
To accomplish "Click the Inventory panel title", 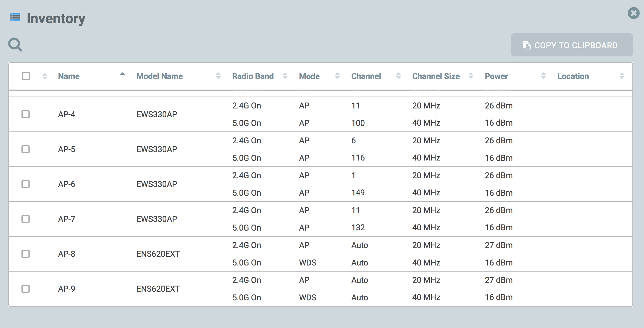I will pos(56,18).
